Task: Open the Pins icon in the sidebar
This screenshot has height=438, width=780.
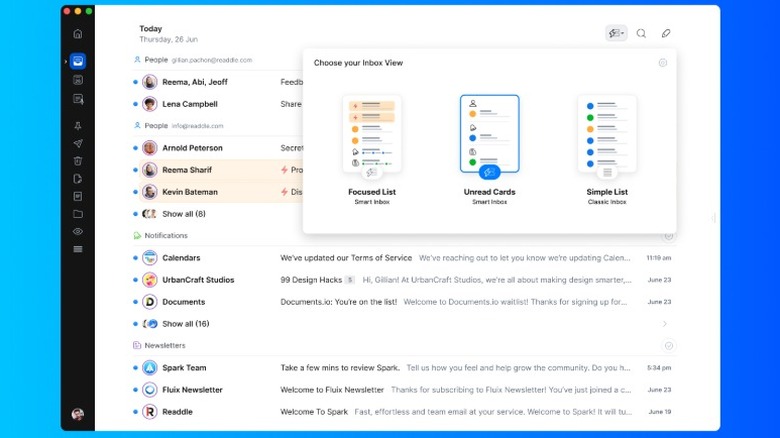Action: coord(78,125)
